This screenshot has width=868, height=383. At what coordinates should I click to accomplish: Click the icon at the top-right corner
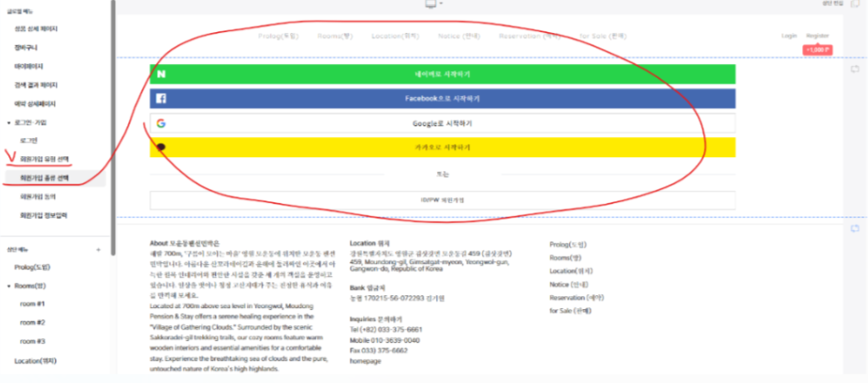pos(855,4)
